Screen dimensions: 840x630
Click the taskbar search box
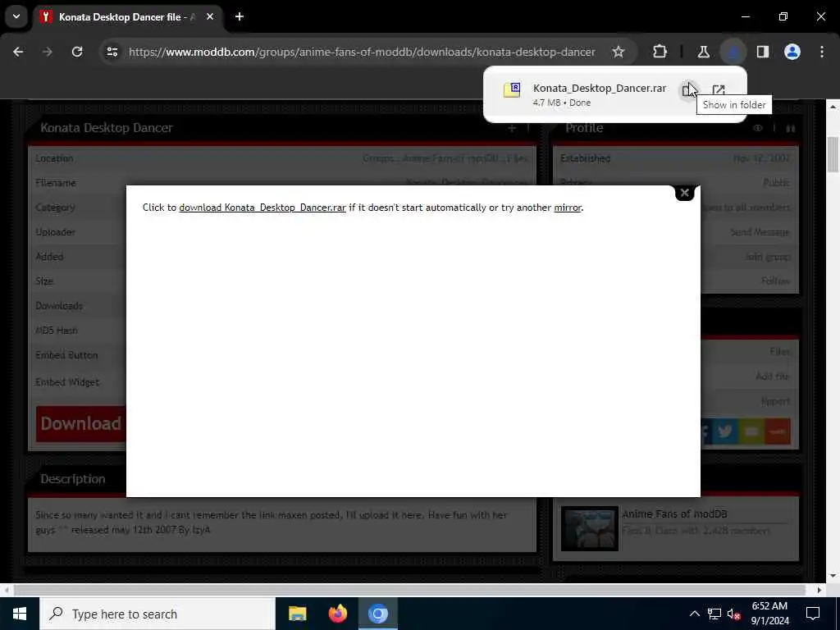coord(157,614)
